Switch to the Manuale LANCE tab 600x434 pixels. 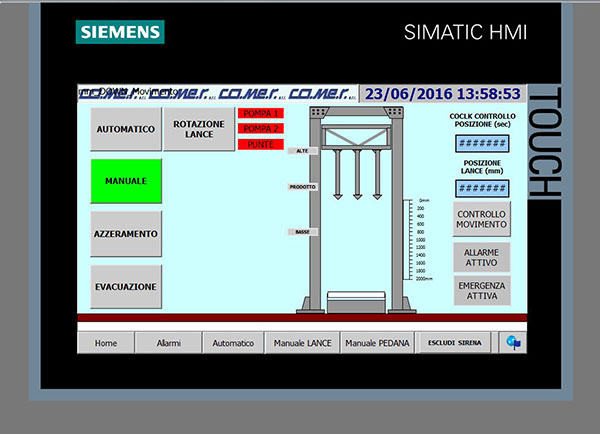[x=302, y=343]
